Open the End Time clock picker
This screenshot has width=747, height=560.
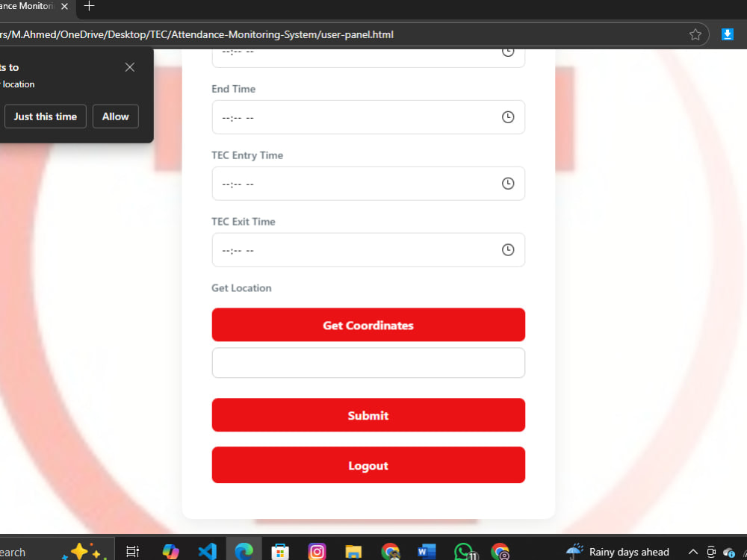(508, 117)
